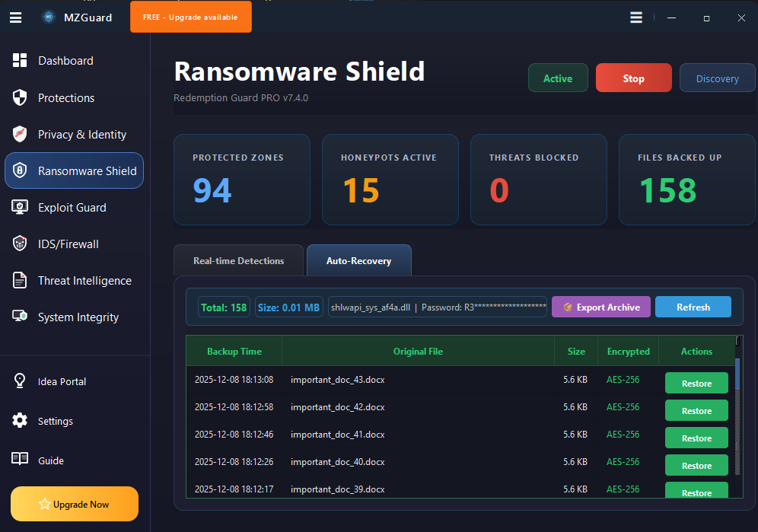
Task: Click the Idea Portal lightbulb icon
Action: click(x=20, y=381)
